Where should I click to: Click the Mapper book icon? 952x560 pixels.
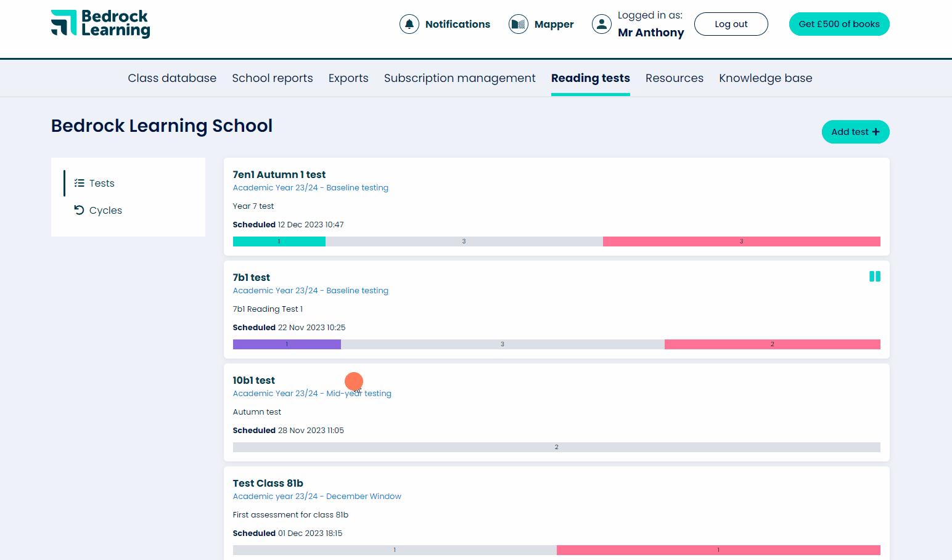[x=519, y=24]
